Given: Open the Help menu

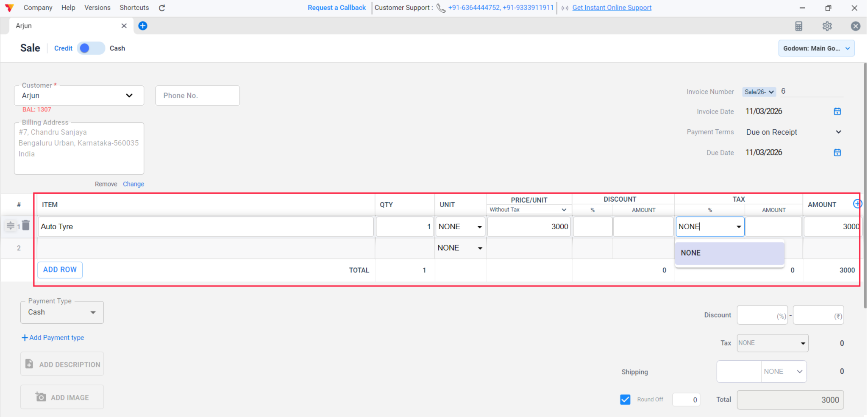Looking at the screenshot, I should tap(68, 8).
